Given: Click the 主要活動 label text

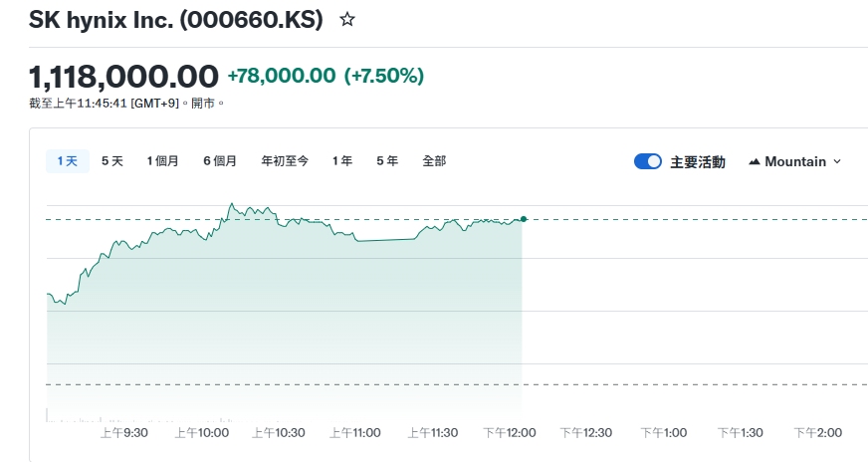Looking at the screenshot, I should point(698,161).
